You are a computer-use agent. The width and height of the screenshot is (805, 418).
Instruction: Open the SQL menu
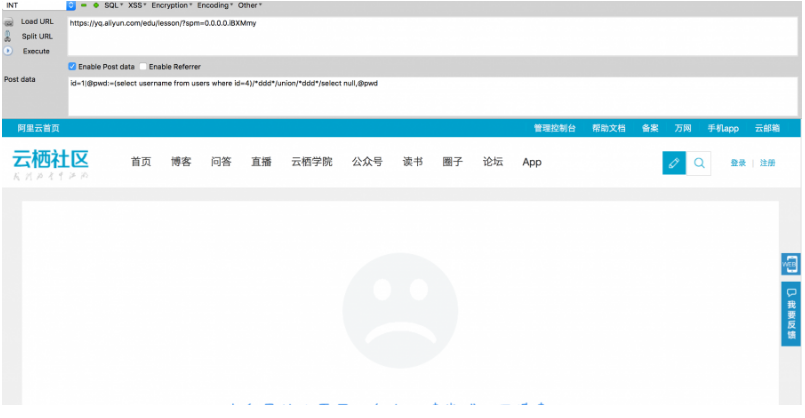(x=113, y=5)
